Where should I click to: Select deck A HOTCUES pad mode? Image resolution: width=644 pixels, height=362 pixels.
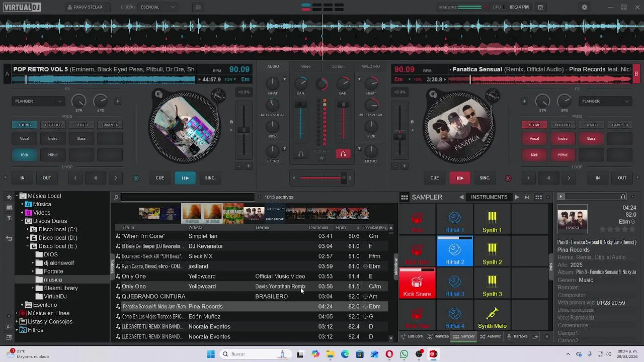[53, 125]
